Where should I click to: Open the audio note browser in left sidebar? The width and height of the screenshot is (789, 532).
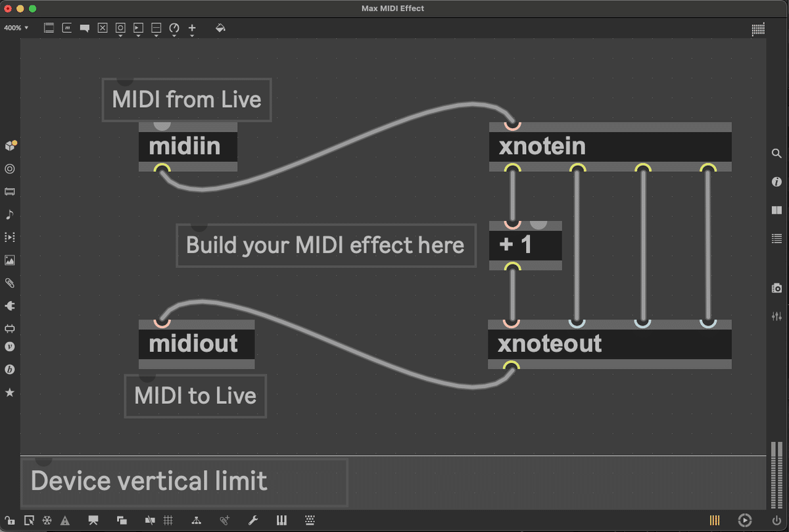tap(10, 214)
